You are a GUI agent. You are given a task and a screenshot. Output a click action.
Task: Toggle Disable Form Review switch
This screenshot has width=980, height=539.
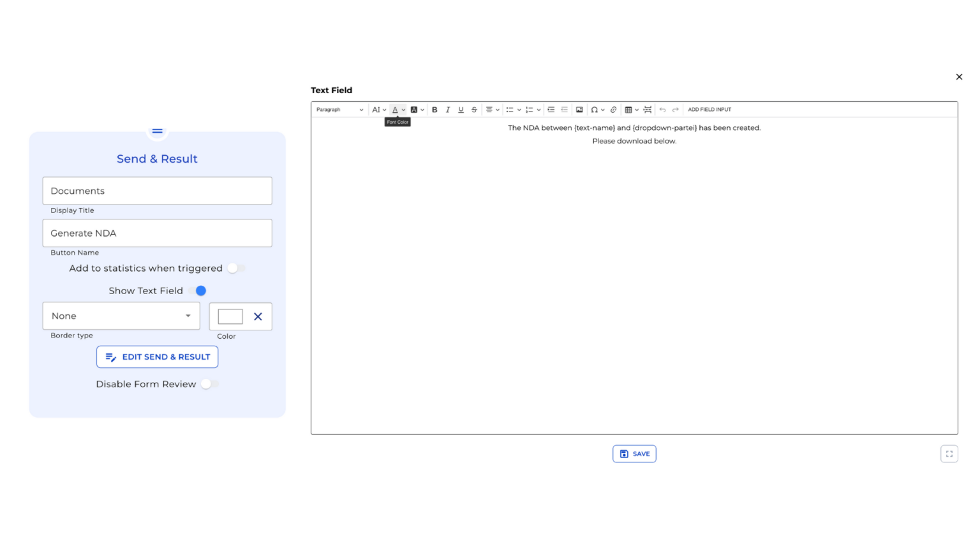tap(209, 384)
